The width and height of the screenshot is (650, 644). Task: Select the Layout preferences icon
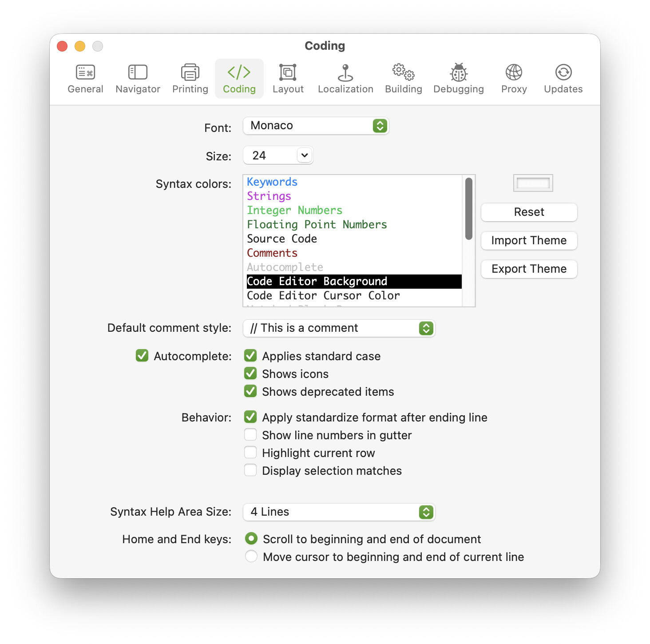(288, 72)
